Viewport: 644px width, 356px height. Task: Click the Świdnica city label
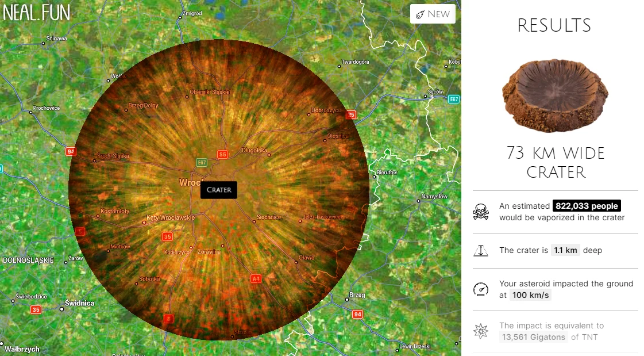coord(79,304)
